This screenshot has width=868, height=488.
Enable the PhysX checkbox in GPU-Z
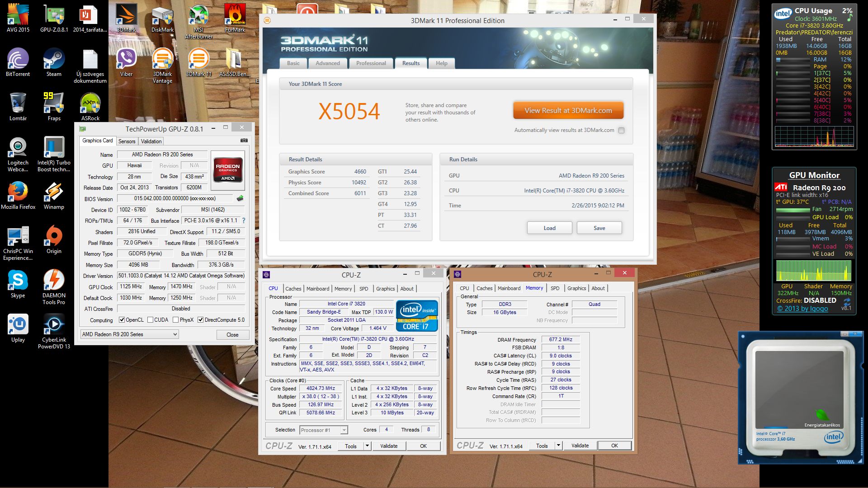point(175,320)
